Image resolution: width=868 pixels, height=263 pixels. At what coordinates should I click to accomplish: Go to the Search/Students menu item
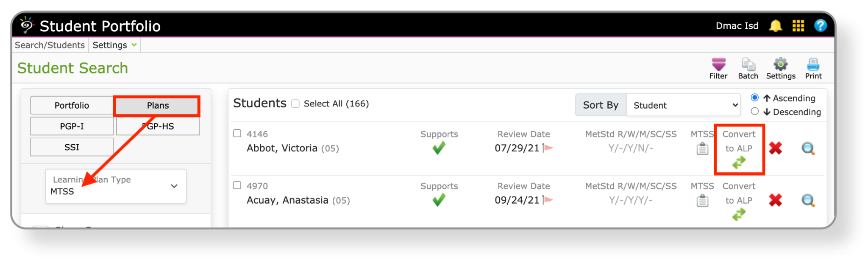pyautogui.click(x=50, y=45)
